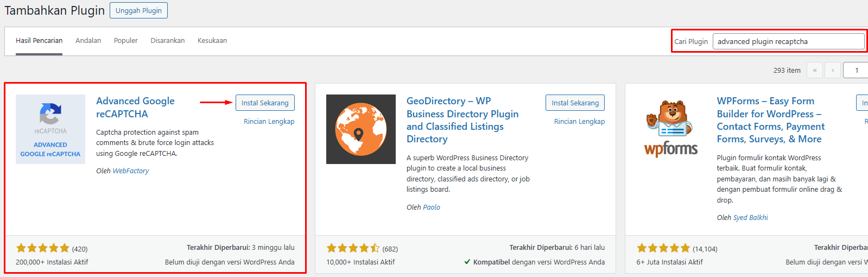Click Terakhir Diperbarui: 3 minggu lalu text

click(240, 247)
